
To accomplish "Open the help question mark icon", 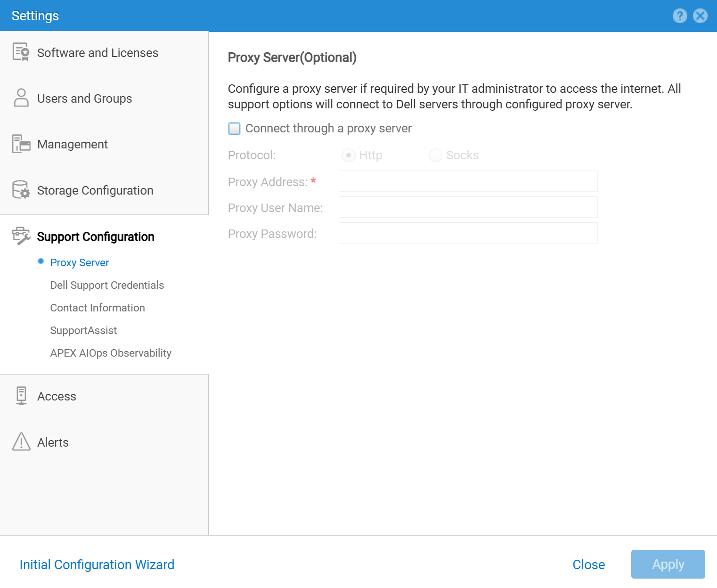I will pos(679,16).
